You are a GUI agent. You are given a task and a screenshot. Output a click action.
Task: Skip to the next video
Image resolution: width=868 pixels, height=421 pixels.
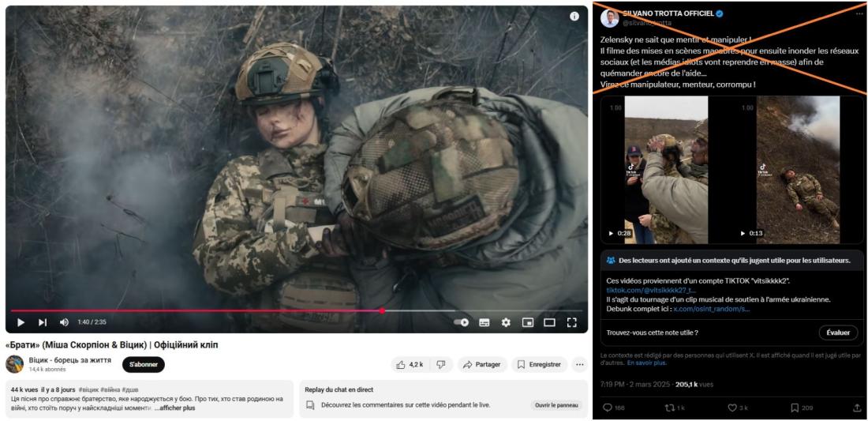point(43,322)
